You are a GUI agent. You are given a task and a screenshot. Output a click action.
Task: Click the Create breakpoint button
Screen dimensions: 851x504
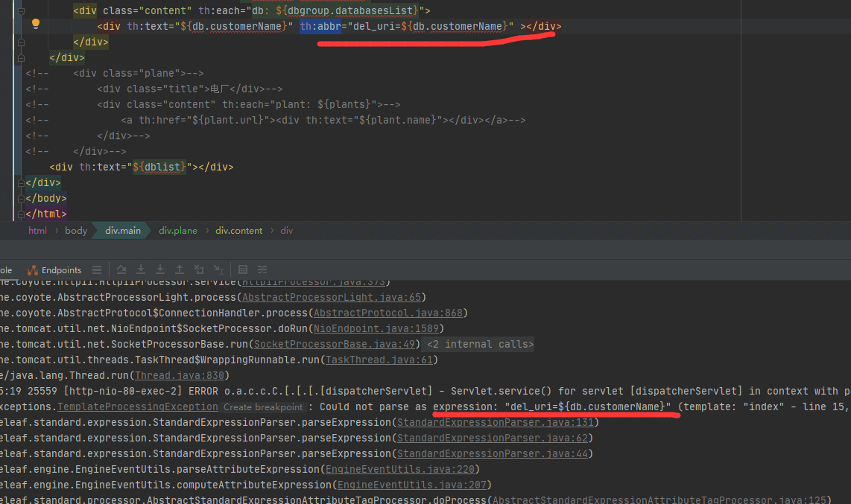[264, 407]
